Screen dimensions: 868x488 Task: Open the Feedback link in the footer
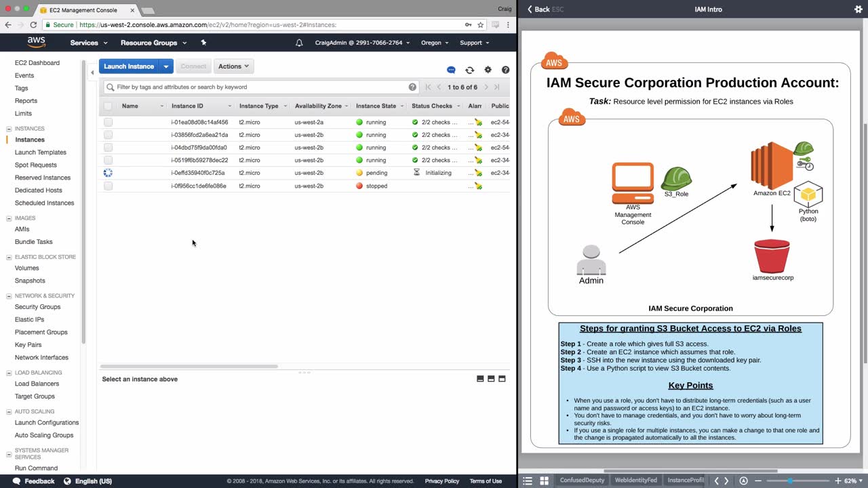click(33, 481)
